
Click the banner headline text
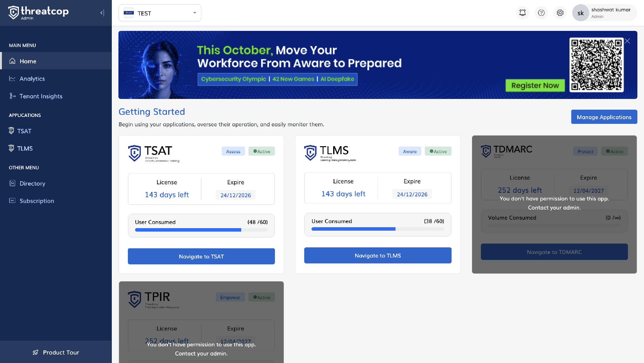click(x=299, y=57)
